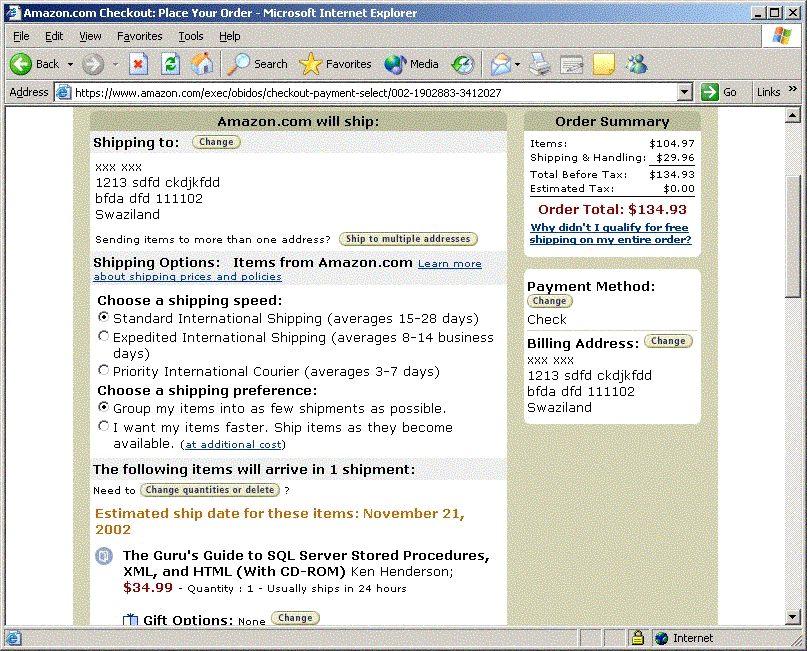Choose ship items as they become available

click(104, 426)
